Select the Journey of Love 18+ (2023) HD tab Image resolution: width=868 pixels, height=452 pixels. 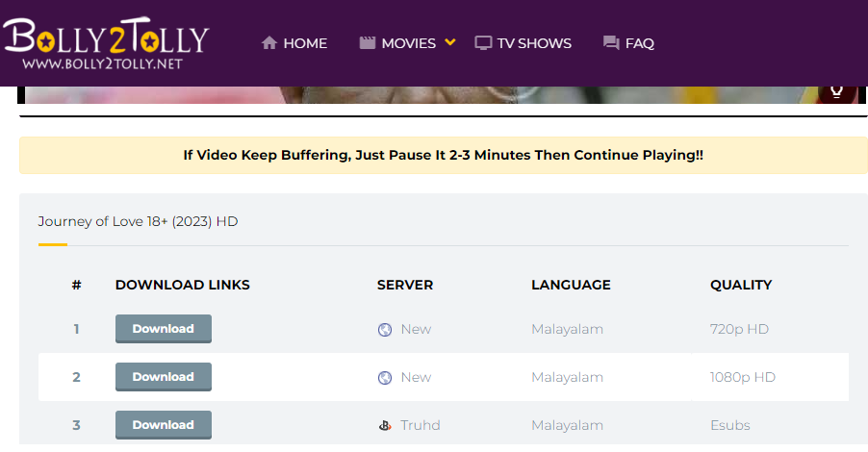(x=138, y=222)
